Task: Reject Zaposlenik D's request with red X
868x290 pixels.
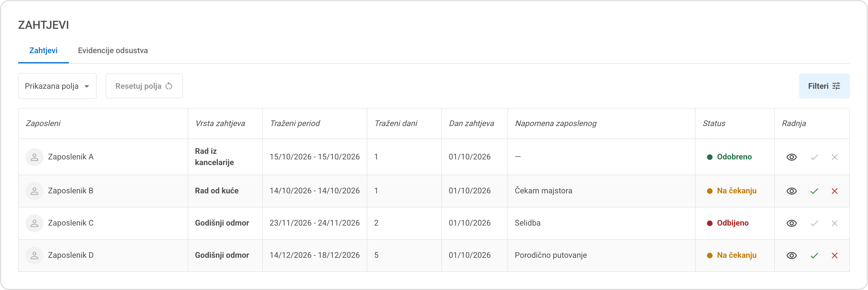Action: (835, 256)
